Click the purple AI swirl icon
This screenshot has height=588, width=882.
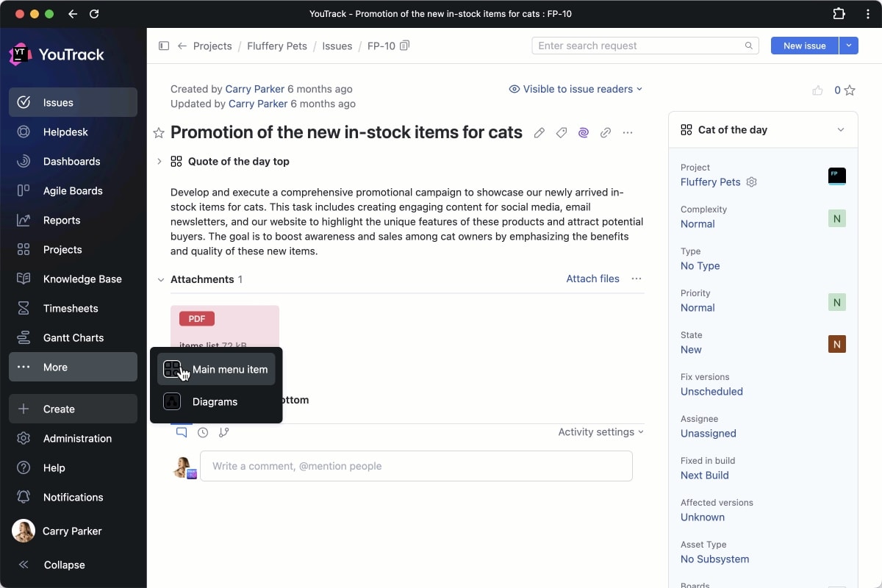pos(584,133)
